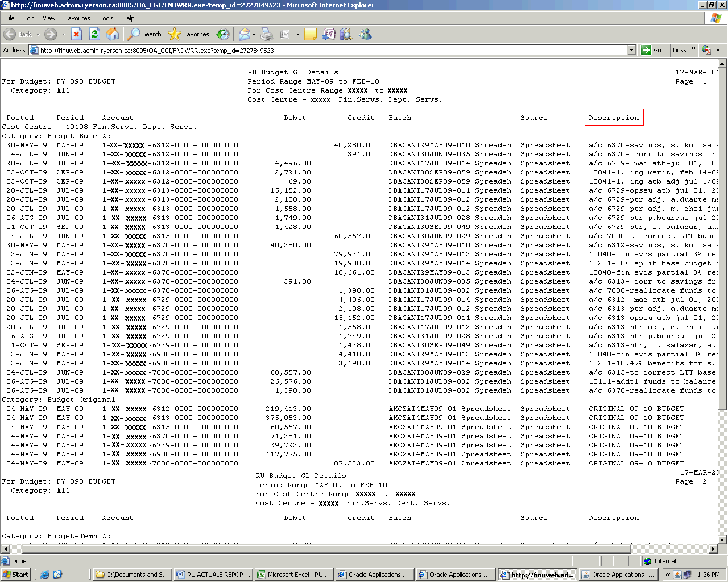Click the Go button beside address bar
Viewport: 728px width, 582px height.
click(652, 50)
